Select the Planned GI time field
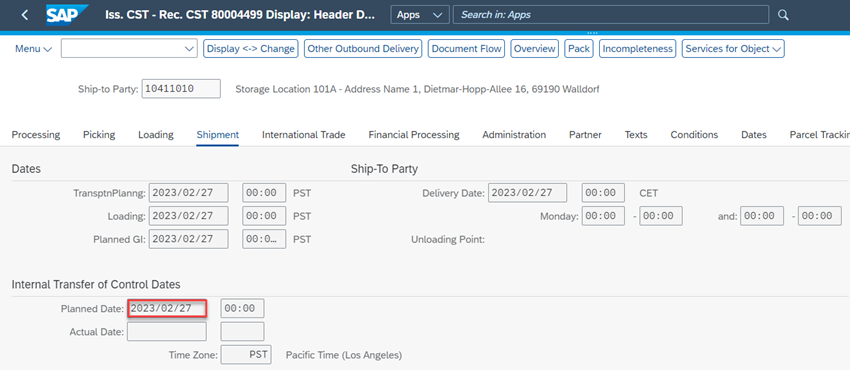The height and width of the screenshot is (370, 850). pos(264,238)
